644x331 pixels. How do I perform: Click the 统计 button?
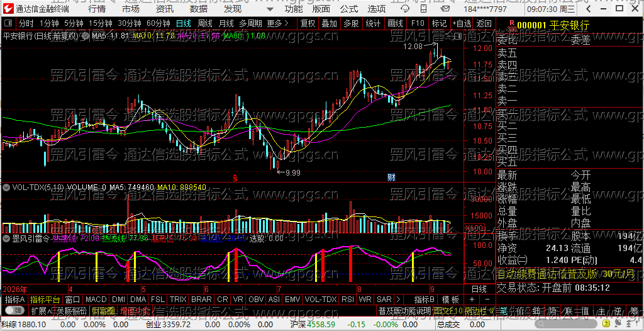[373, 23]
